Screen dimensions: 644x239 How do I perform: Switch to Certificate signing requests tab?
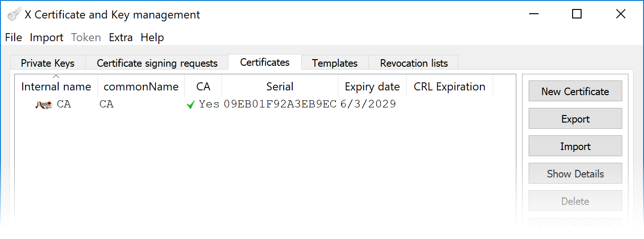[x=157, y=63]
